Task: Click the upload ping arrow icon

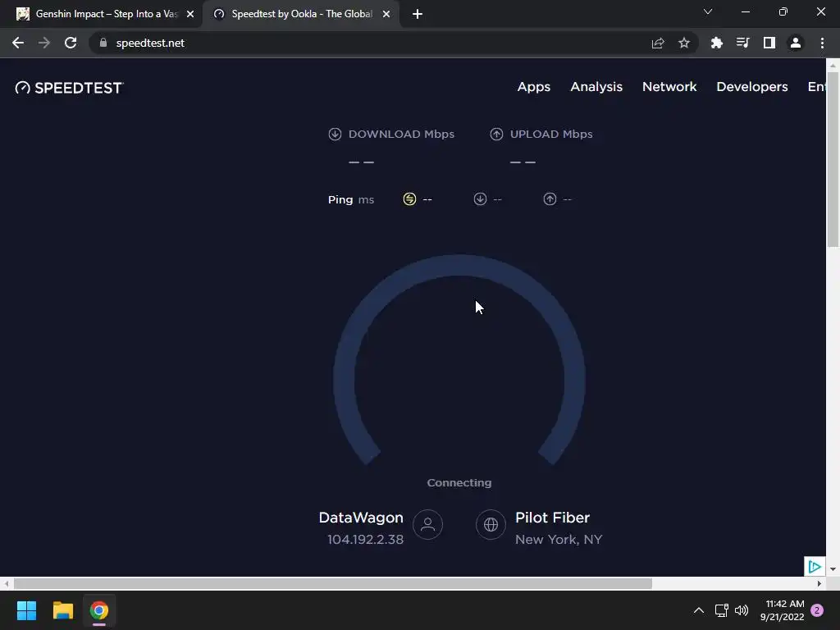Action: click(550, 199)
